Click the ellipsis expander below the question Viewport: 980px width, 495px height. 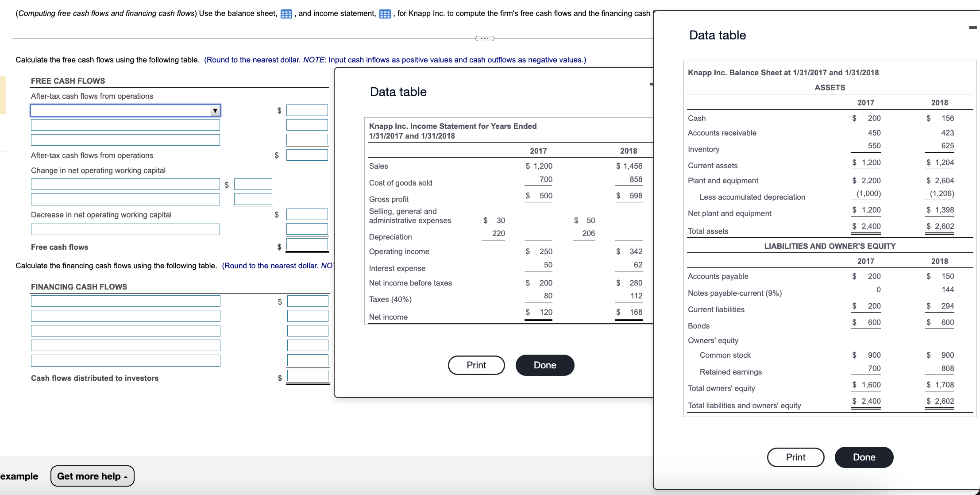pos(485,39)
